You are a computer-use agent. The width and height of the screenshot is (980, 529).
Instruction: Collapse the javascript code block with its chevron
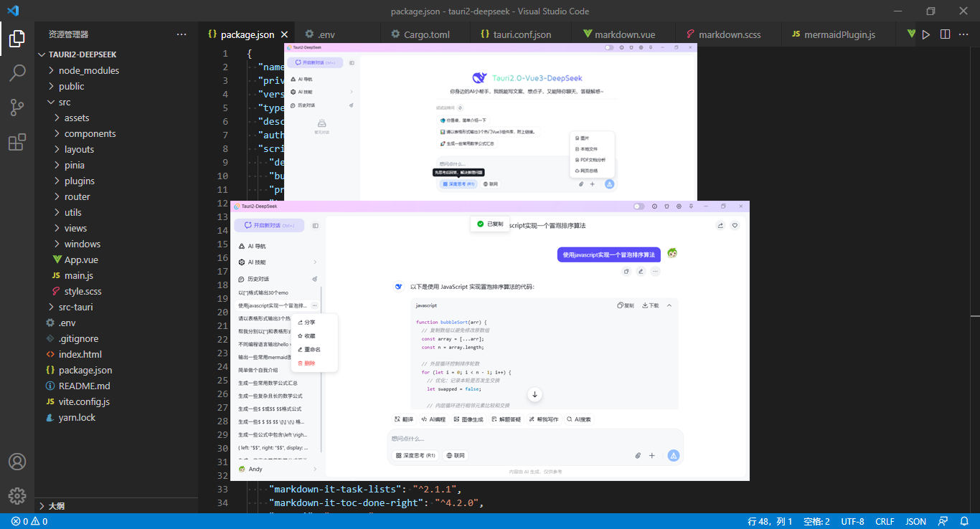click(669, 305)
